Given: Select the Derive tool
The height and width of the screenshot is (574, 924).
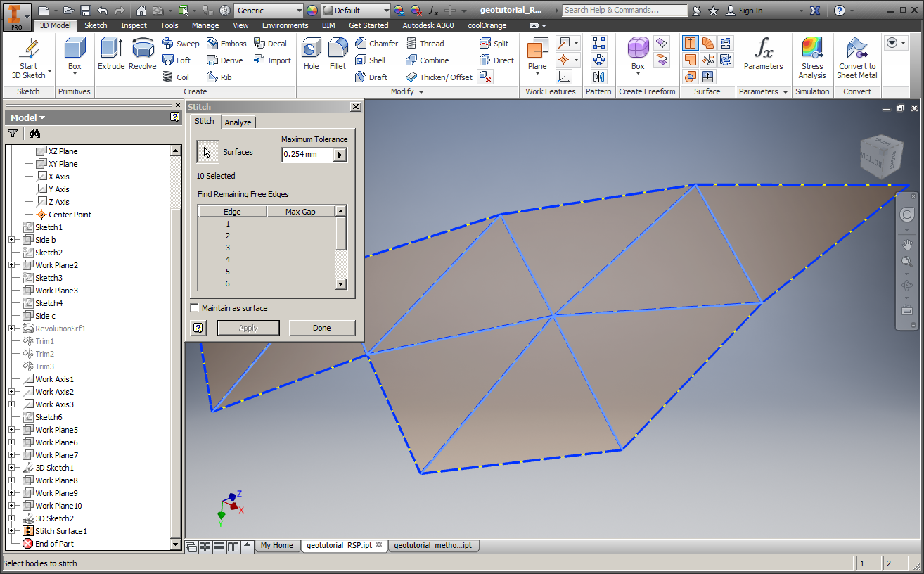Looking at the screenshot, I should [x=225, y=60].
